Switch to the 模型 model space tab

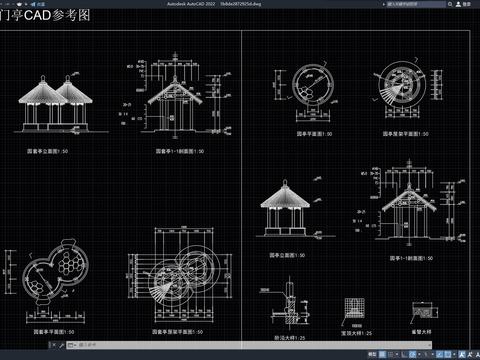372,354
